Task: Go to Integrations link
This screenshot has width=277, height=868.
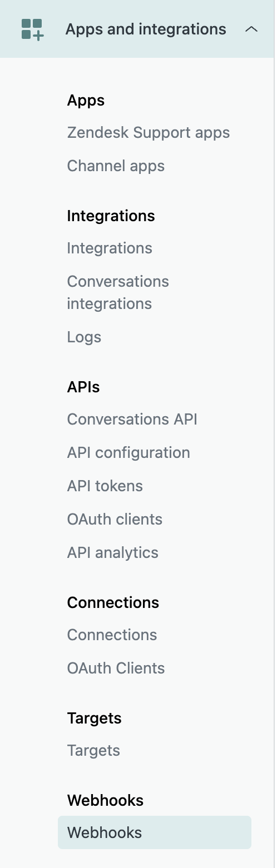Action: click(110, 248)
